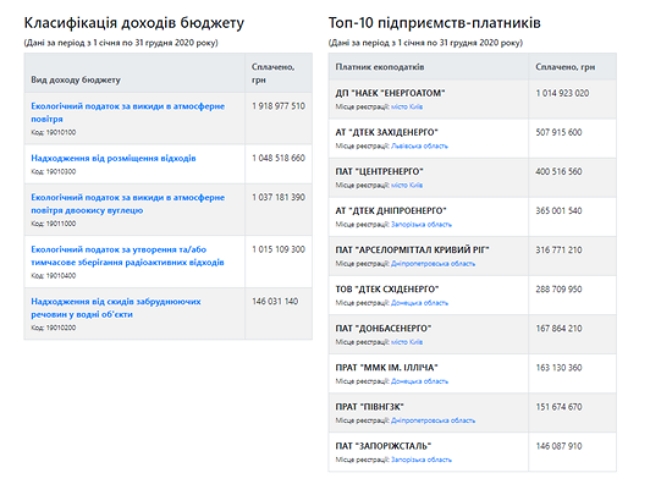This screenshot has height=484, width=650.
Task: Click the company name ПАТ "ДОНБАСЕНЕРГО"
Action: 383,329
